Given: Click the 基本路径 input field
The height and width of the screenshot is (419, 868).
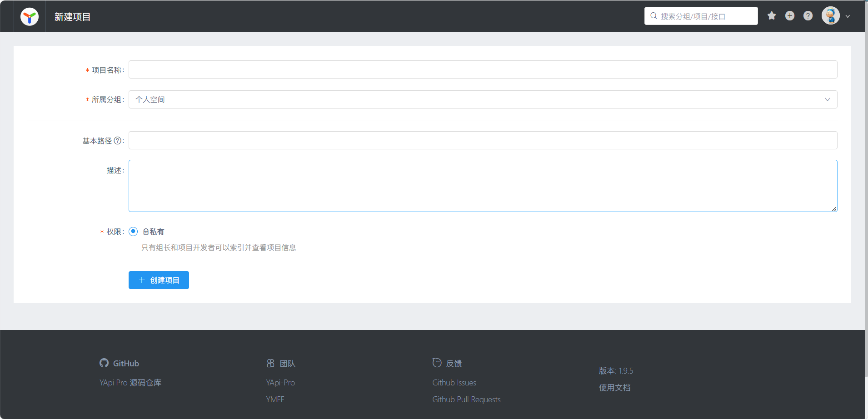Looking at the screenshot, I should (x=483, y=140).
